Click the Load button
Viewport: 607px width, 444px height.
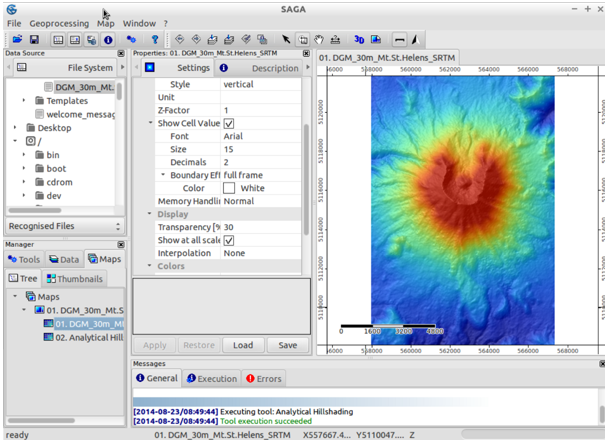pos(243,345)
